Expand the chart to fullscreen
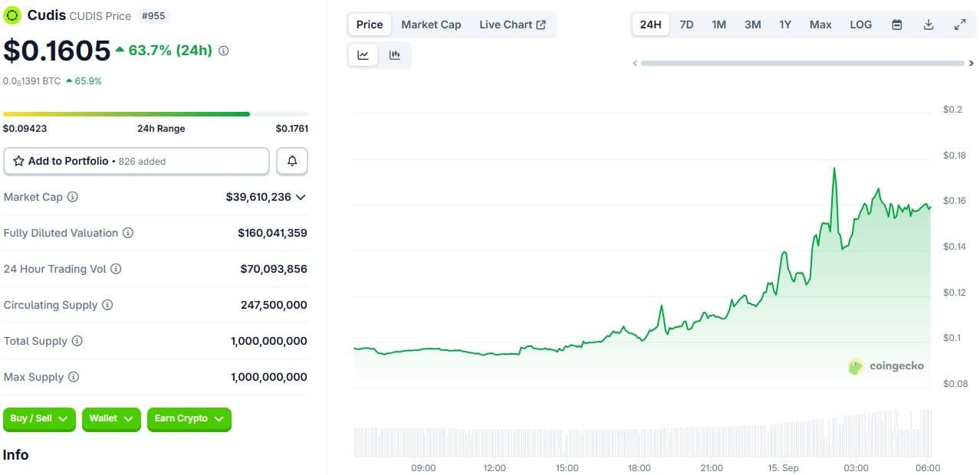This screenshot has width=980, height=475. (x=959, y=25)
